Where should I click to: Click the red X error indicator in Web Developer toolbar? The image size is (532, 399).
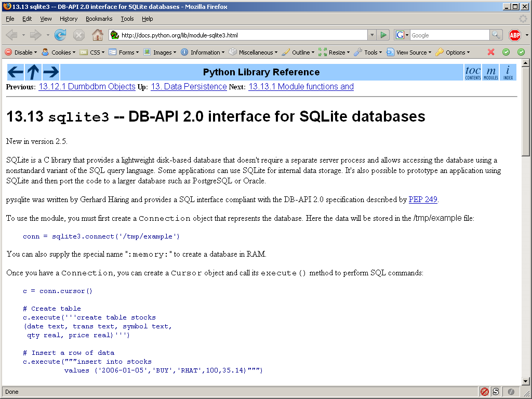tap(490, 52)
